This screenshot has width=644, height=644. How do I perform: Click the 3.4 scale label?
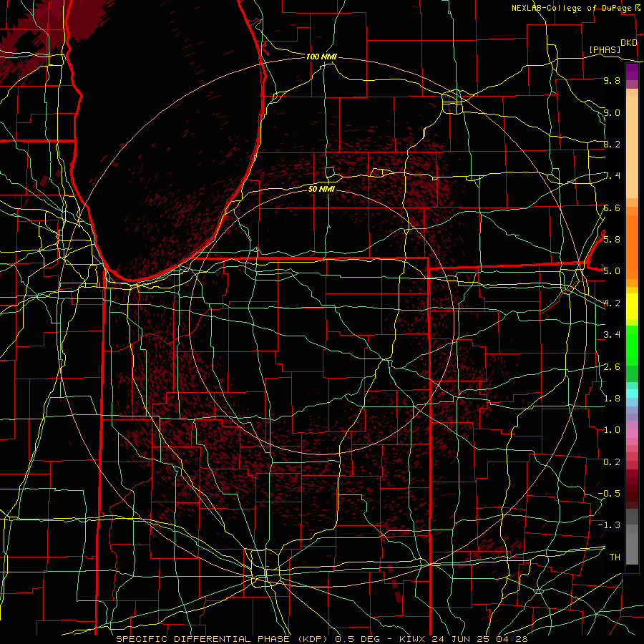point(612,335)
